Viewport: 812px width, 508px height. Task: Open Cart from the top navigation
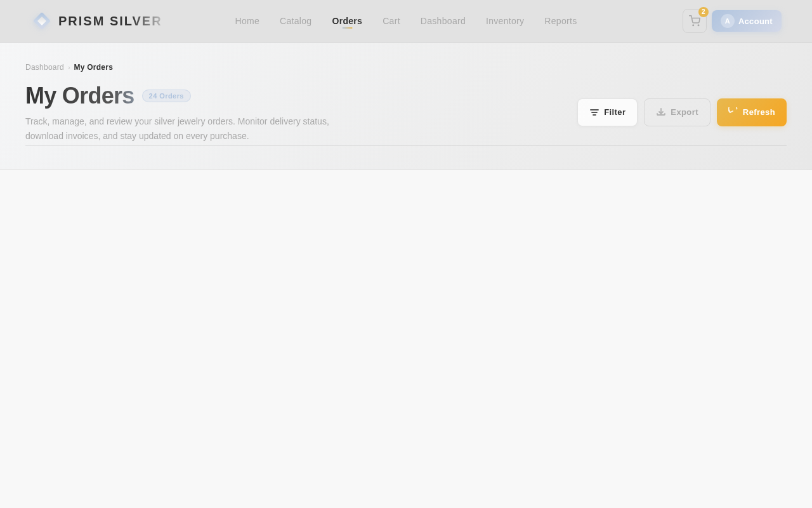[391, 21]
